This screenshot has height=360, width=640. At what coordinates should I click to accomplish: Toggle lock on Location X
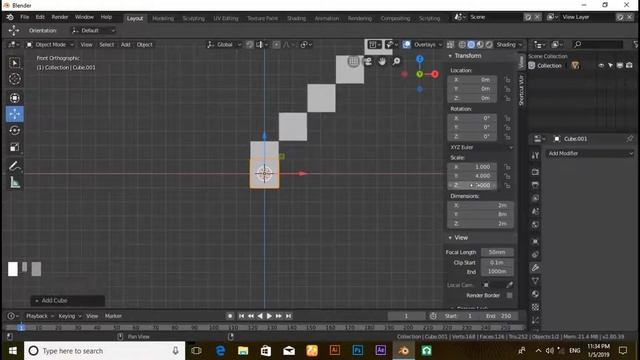507,80
